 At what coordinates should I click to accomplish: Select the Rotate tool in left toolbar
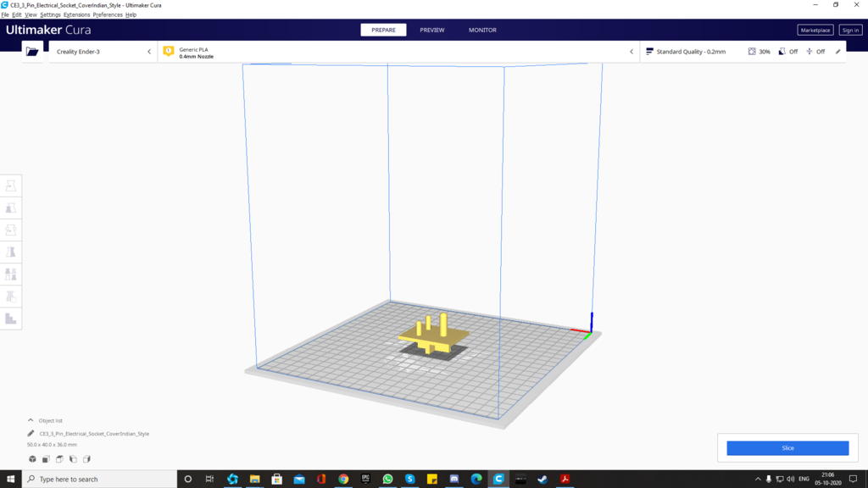tap(11, 230)
